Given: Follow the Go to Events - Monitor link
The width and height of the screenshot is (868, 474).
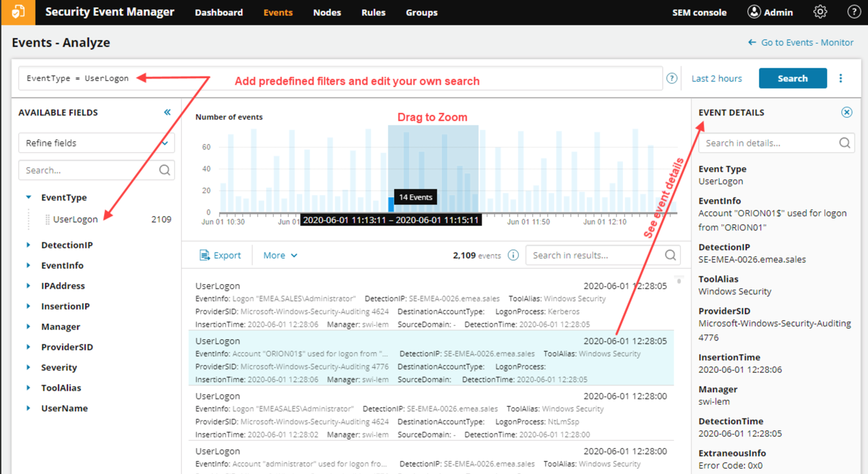Looking at the screenshot, I should 807,42.
